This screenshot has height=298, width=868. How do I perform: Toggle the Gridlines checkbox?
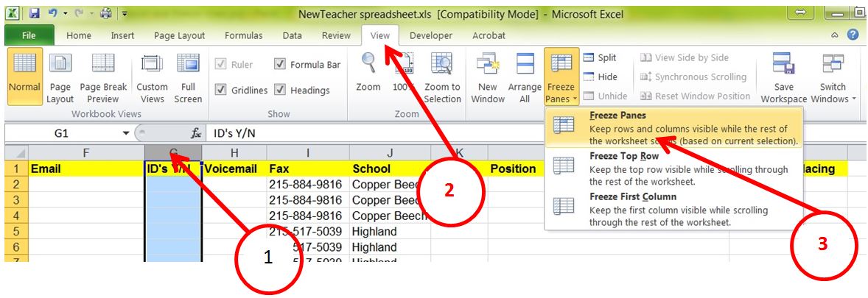[221, 91]
